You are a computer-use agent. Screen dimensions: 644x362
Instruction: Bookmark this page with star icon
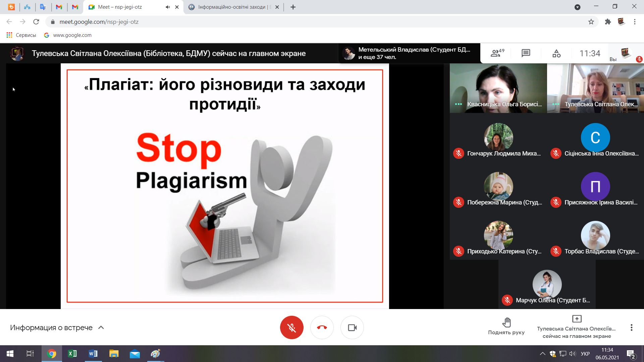(x=591, y=22)
